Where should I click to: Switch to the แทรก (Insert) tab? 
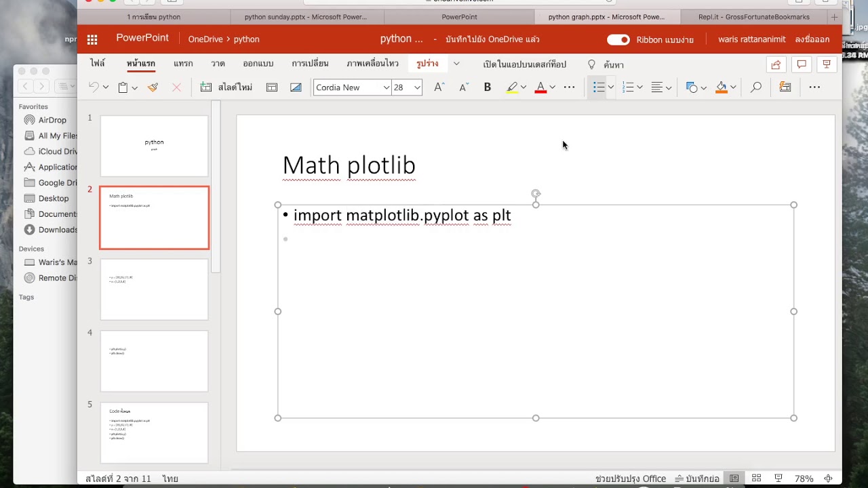tap(183, 64)
